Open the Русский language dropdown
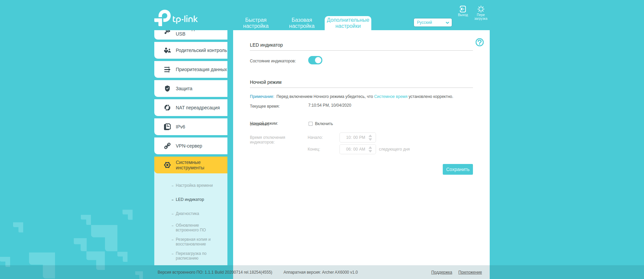The height and width of the screenshot is (279, 644). point(432,22)
